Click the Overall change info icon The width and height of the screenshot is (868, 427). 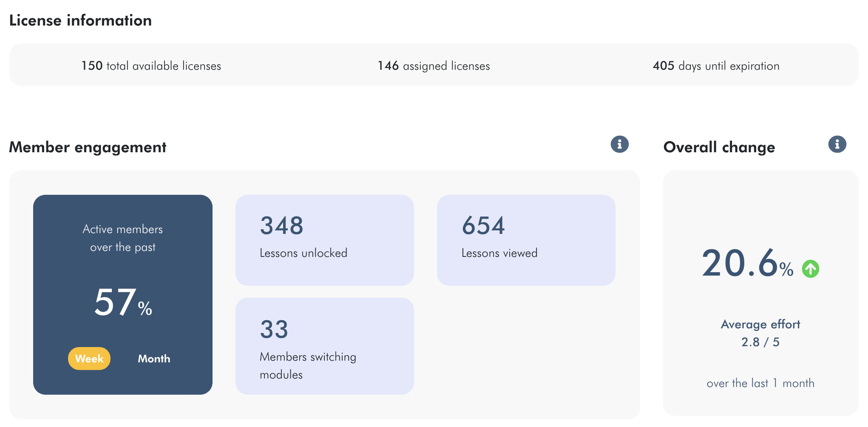pyautogui.click(x=837, y=144)
